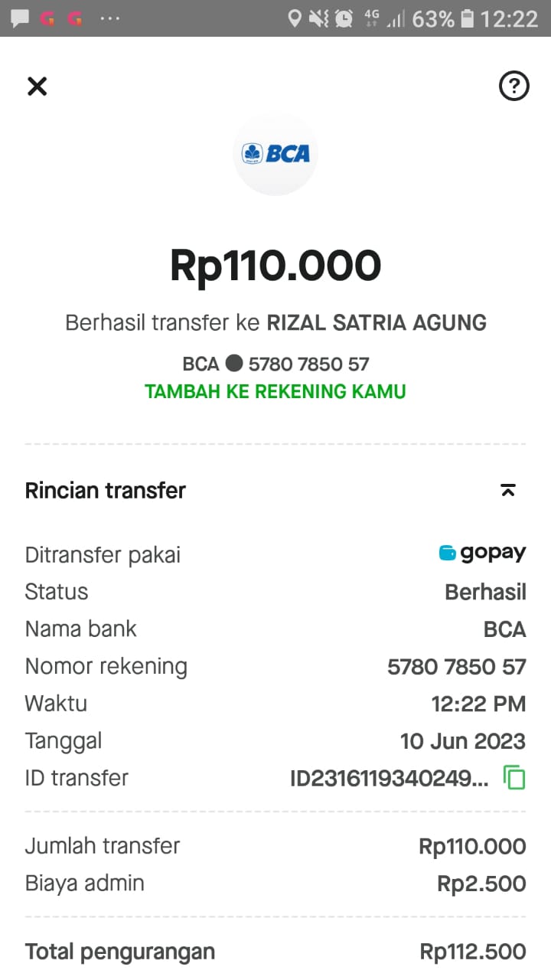Tap the truncated ID transfer value
The image size is (551, 980).
point(389,779)
